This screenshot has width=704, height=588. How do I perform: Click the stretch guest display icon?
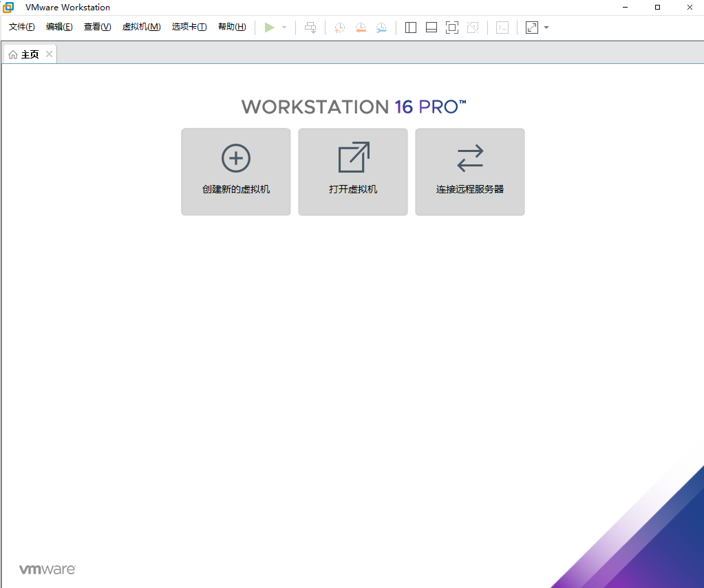point(531,28)
